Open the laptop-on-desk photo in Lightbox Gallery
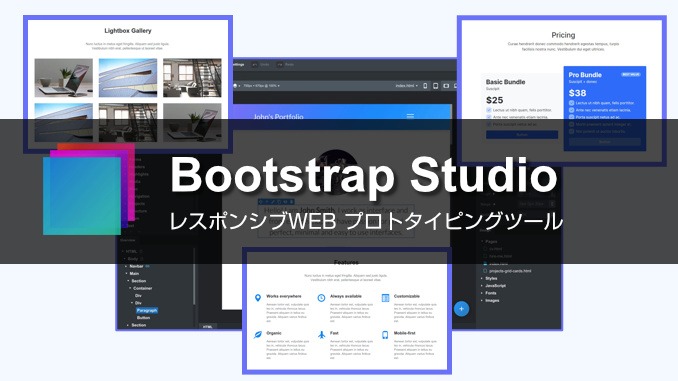 pyautogui.click(x=64, y=78)
